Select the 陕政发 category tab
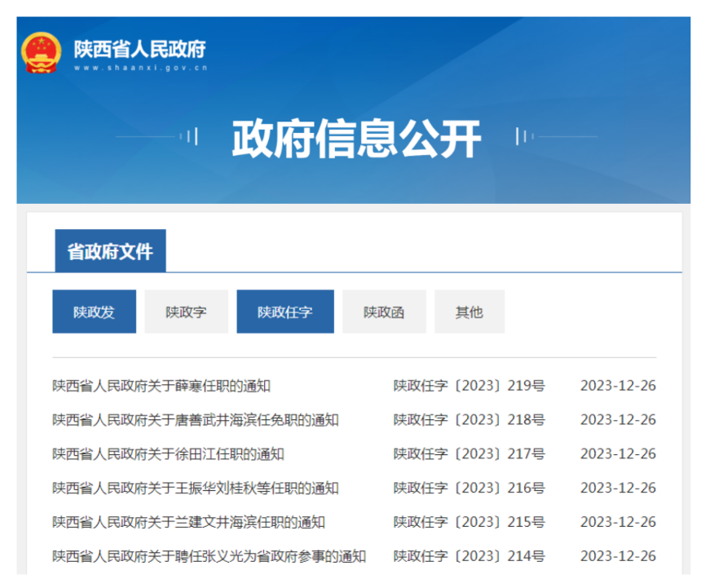The image size is (701, 588). point(94,312)
